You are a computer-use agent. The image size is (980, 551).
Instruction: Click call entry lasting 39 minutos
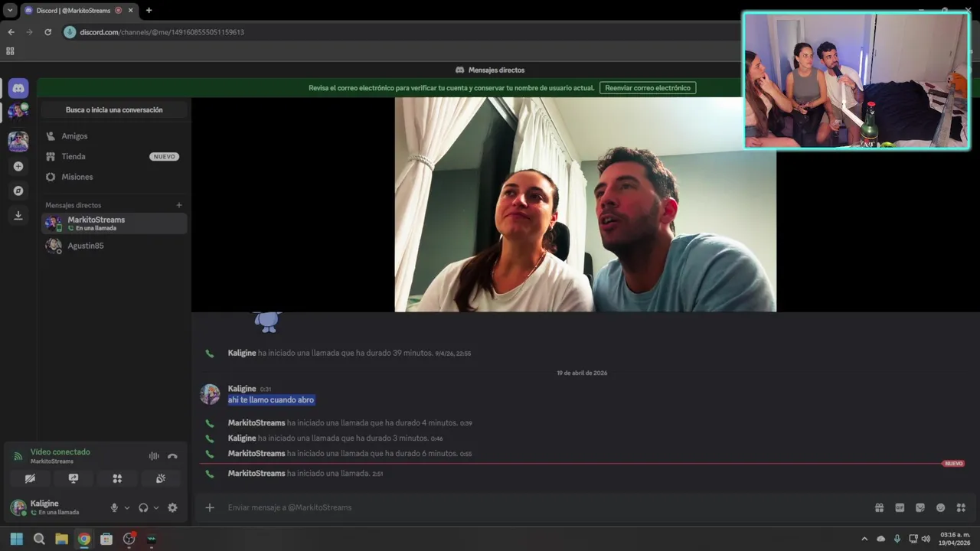click(x=349, y=354)
